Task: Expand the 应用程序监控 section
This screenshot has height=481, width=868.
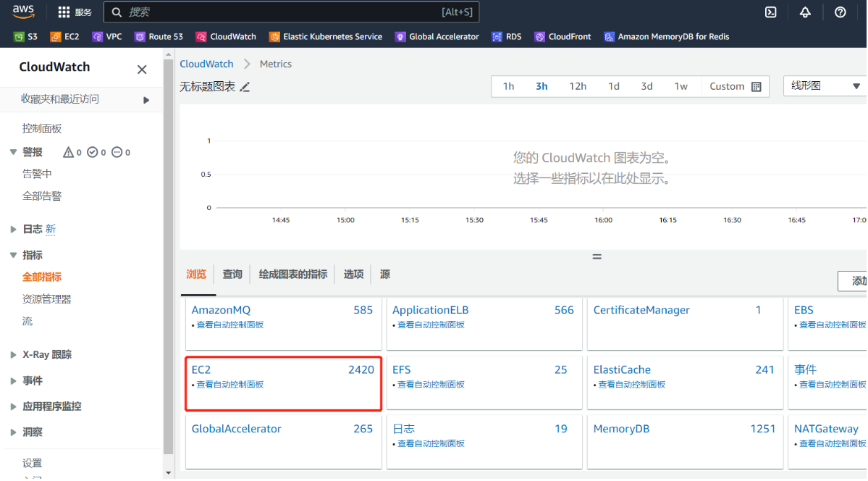Action: click(13, 406)
